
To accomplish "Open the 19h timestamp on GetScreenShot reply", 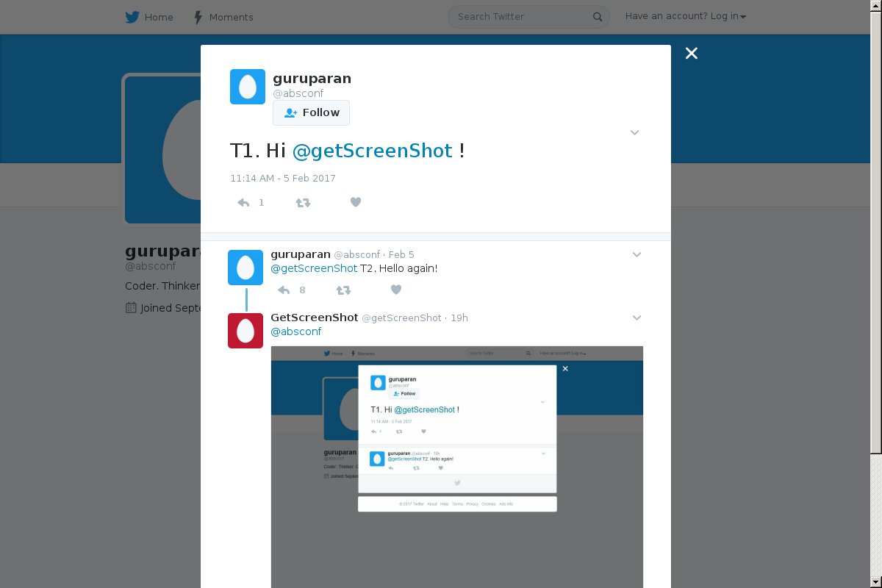I will click(x=459, y=318).
